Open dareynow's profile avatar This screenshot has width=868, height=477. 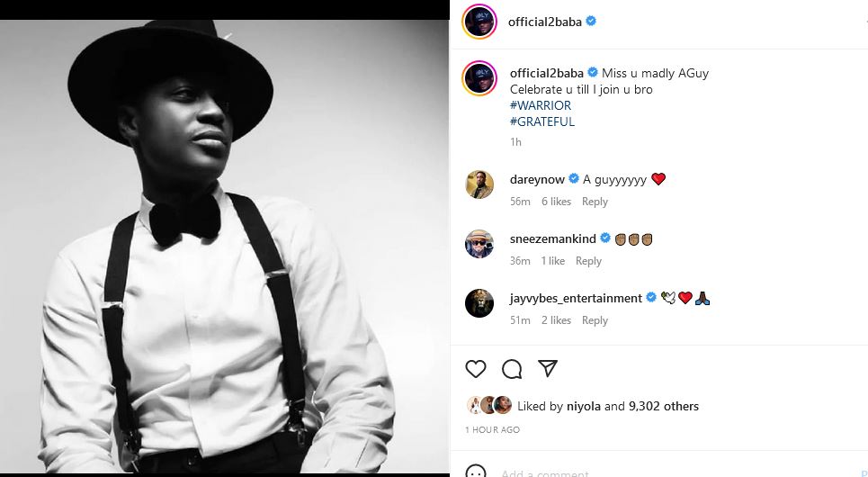[x=479, y=184]
